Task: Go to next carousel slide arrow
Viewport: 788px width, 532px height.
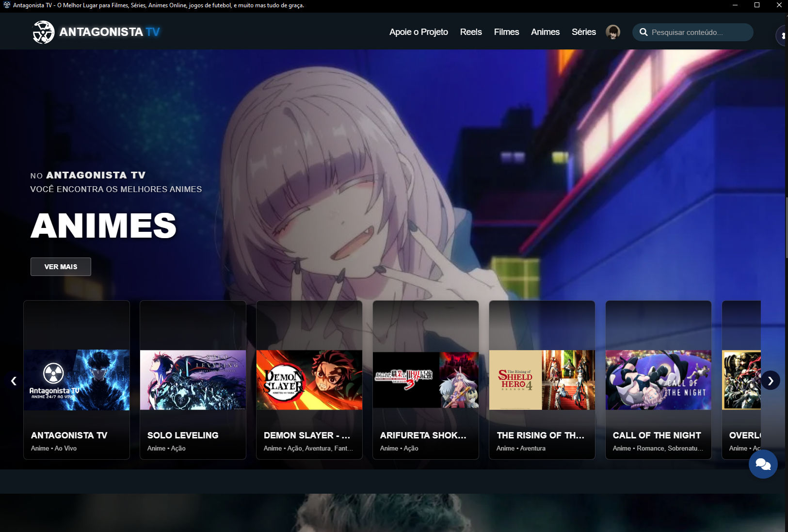Action: 771,381
